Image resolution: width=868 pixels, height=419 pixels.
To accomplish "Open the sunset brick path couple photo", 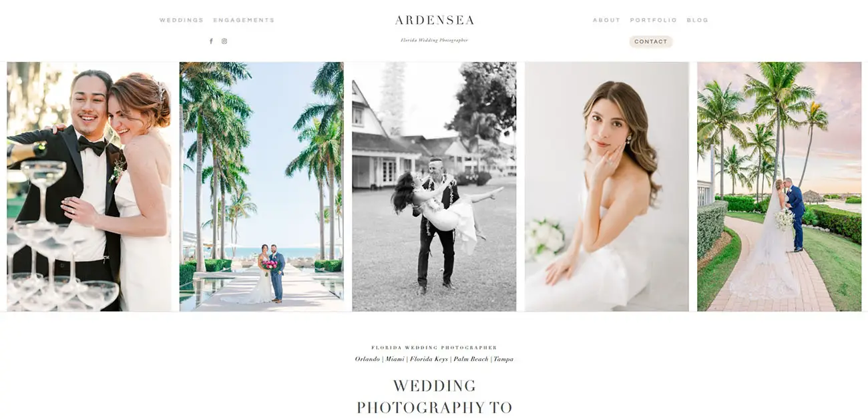I will [x=779, y=187].
